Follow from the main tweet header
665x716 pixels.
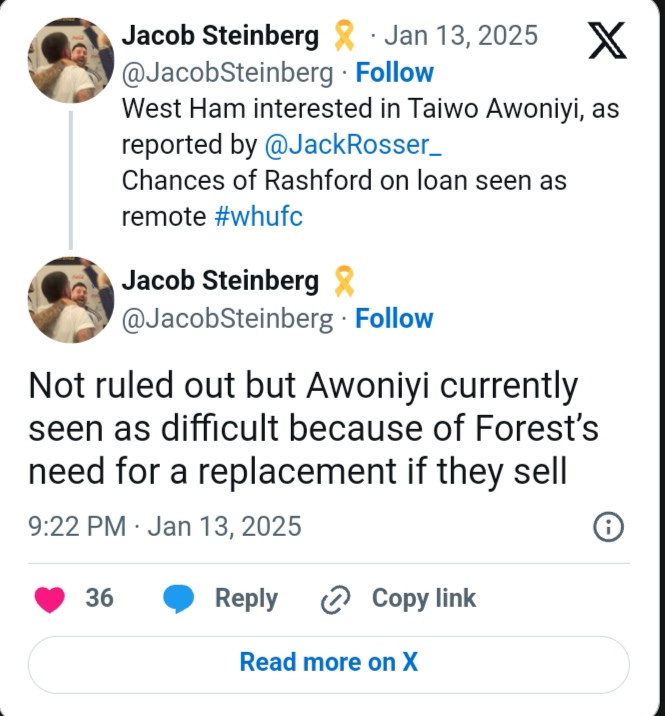[394, 319]
